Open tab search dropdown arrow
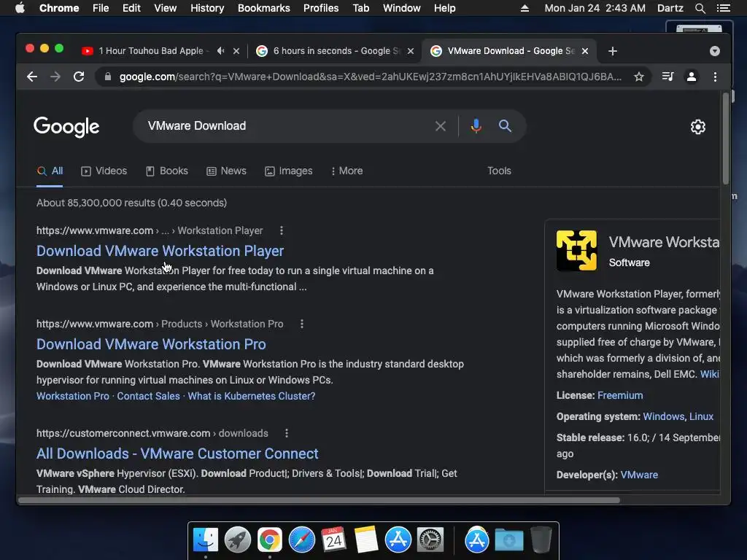The image size is (747, 560). coord(715,51)
